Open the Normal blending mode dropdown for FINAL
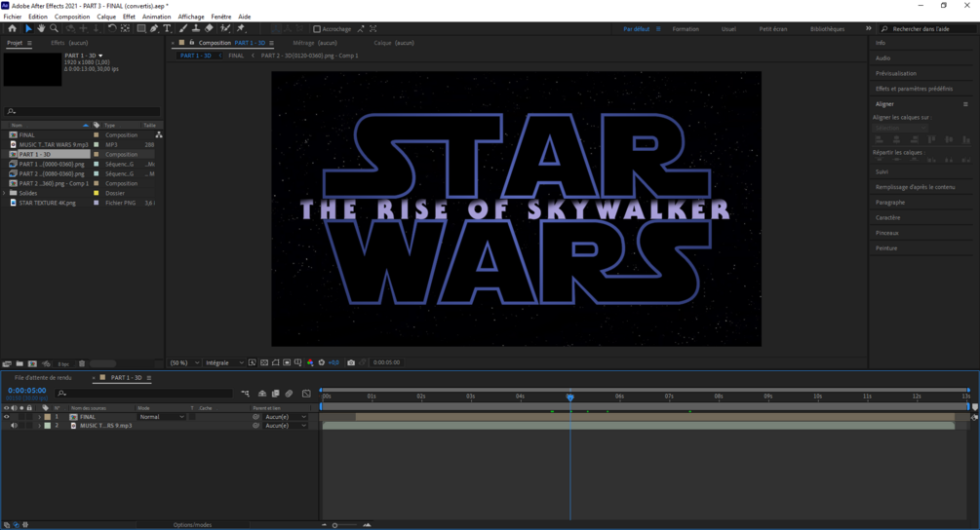 (x=162, y=417)
